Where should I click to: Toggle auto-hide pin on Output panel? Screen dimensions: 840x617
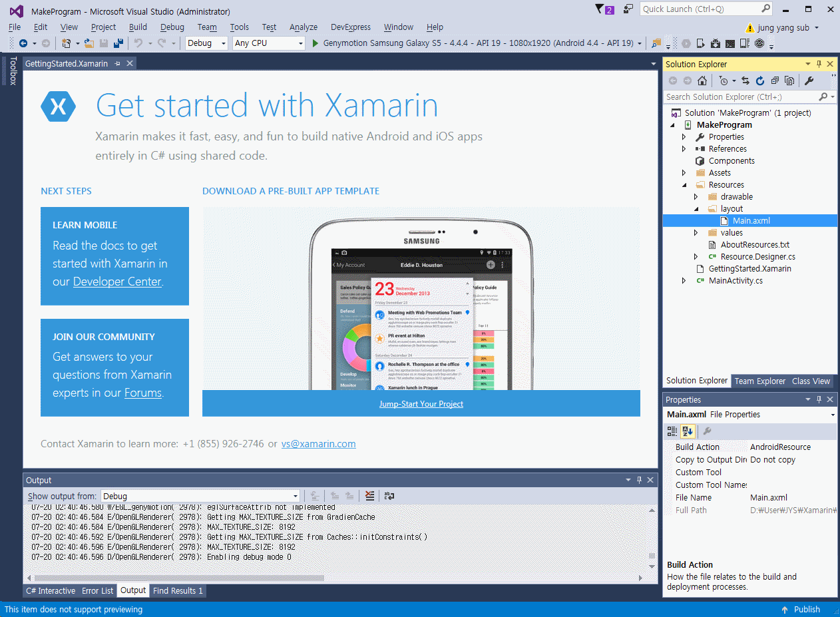pos(639,480)
